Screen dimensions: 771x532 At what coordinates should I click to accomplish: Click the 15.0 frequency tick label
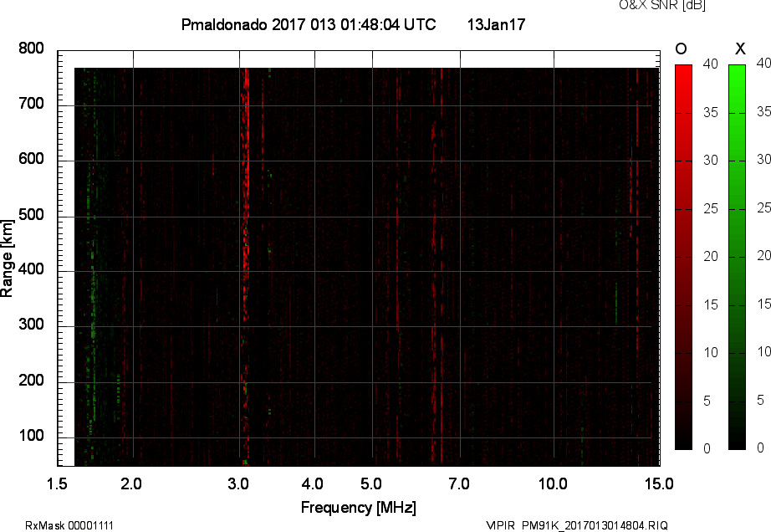tap(661, 483)
